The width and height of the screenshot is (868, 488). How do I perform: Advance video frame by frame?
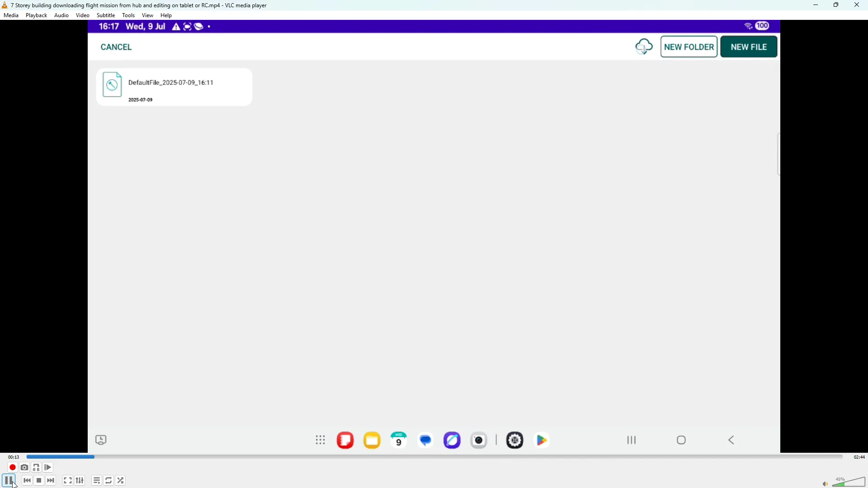click(47, 467)
